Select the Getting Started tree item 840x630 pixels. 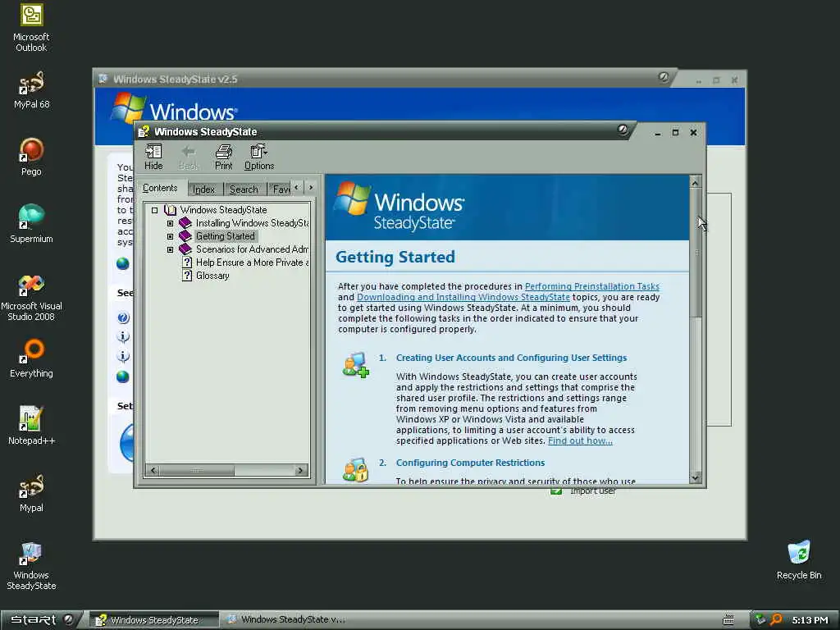click(226, 236)
